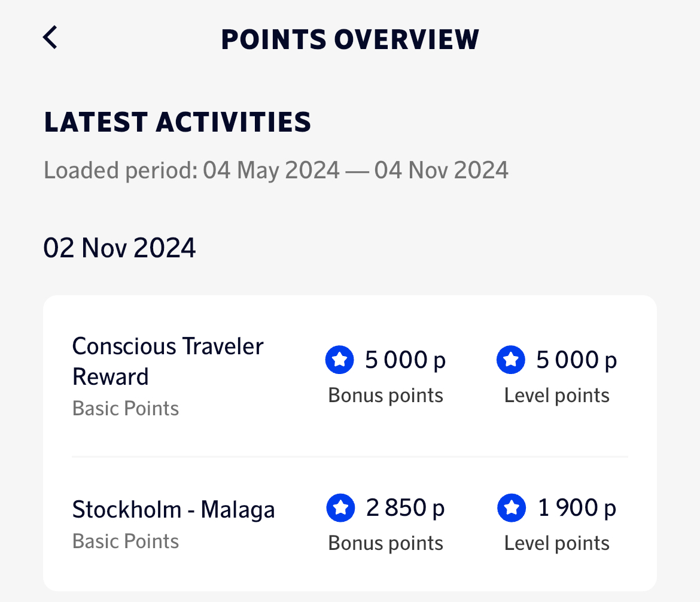Viewport: 700px width, 602px height.
Task: Click star icon beside 5 000 p Level points
Action: [511, 360]
